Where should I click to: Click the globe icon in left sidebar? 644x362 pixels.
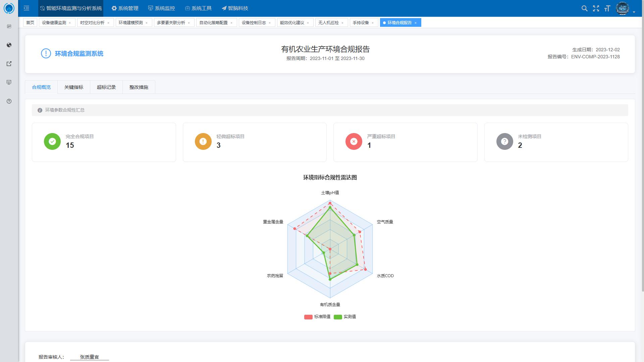click(x=9, y=45)
